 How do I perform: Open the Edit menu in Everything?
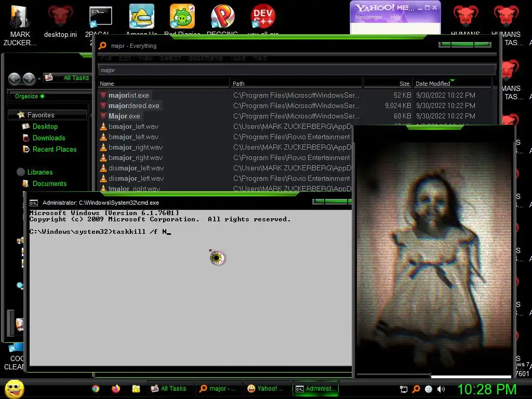(x=125, y=58)
